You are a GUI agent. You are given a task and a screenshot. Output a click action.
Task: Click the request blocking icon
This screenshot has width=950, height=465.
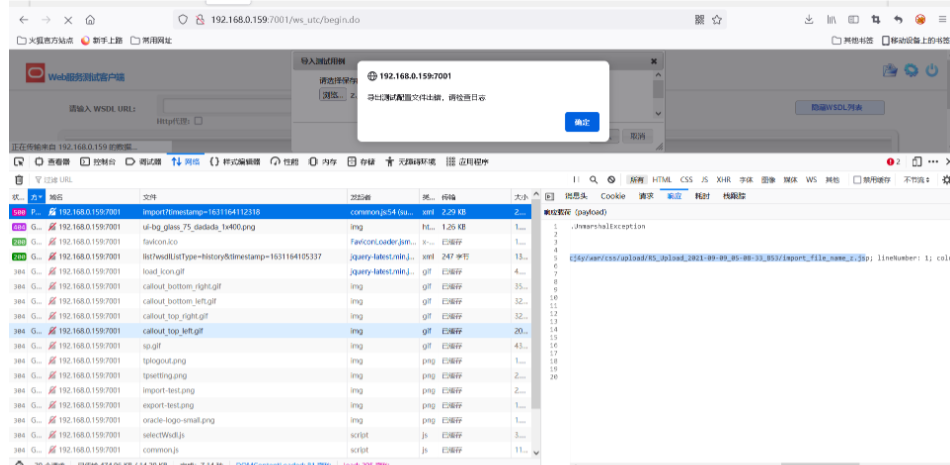click(x=611, y=180)
